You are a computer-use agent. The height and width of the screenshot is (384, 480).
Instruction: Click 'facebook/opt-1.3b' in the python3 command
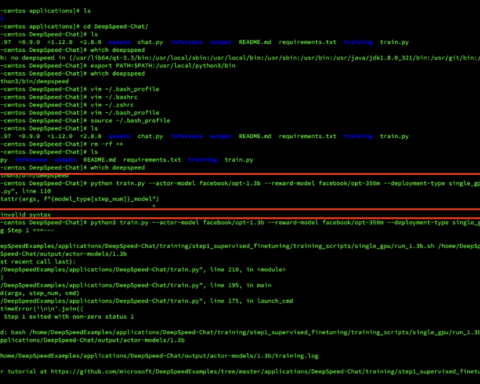click(233, 222)
